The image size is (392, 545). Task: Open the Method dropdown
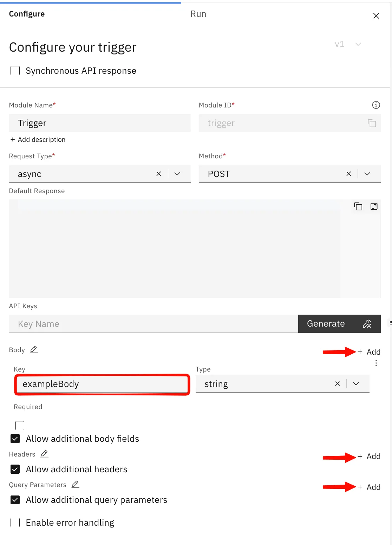[367, 174]
